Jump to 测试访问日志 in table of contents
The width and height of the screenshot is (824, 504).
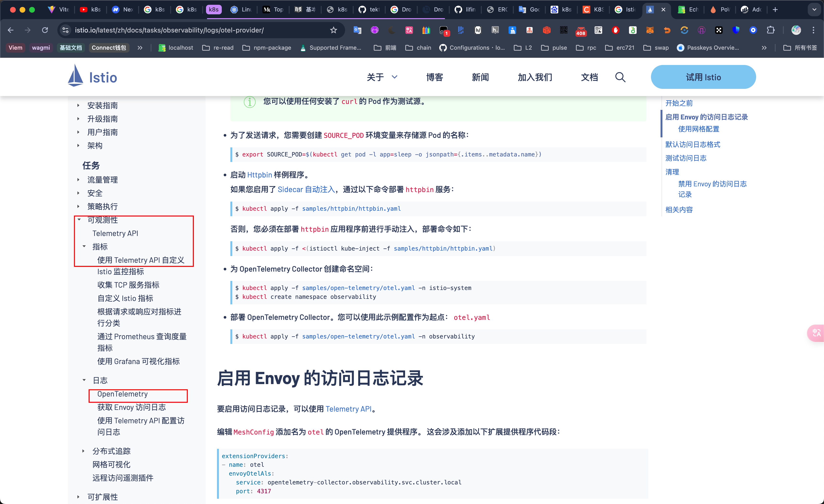tap(686, 158)
